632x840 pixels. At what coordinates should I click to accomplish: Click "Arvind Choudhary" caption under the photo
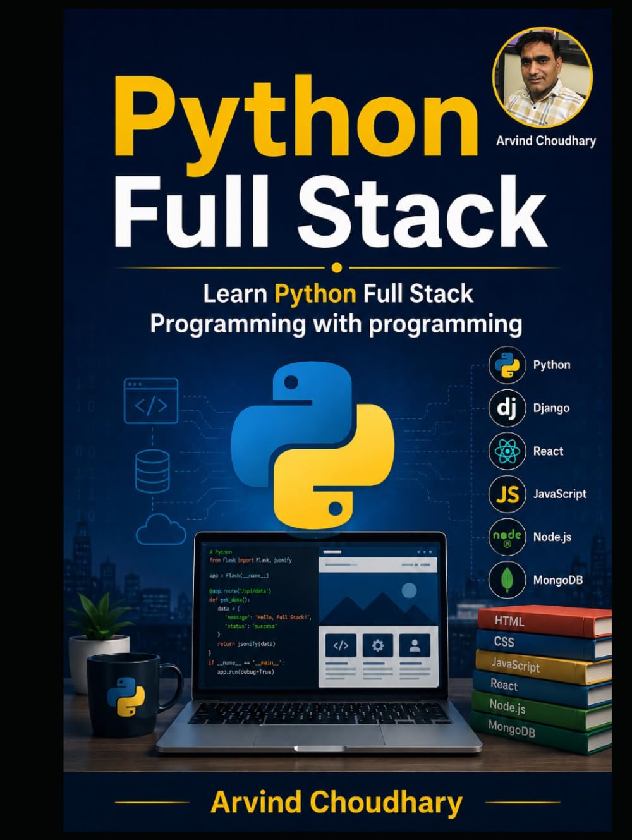click(546, 141)
